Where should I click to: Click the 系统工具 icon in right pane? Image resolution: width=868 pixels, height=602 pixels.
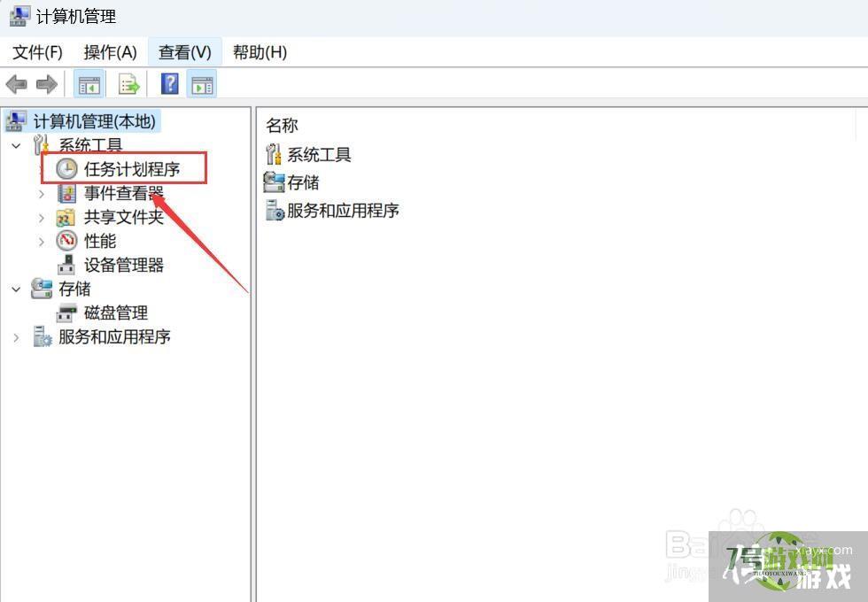[274, 154]
